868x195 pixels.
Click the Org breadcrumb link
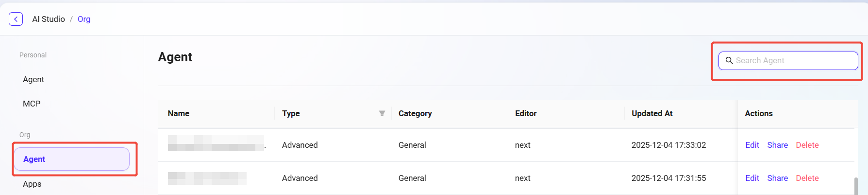pyautogui.click(x=84, y=19)
